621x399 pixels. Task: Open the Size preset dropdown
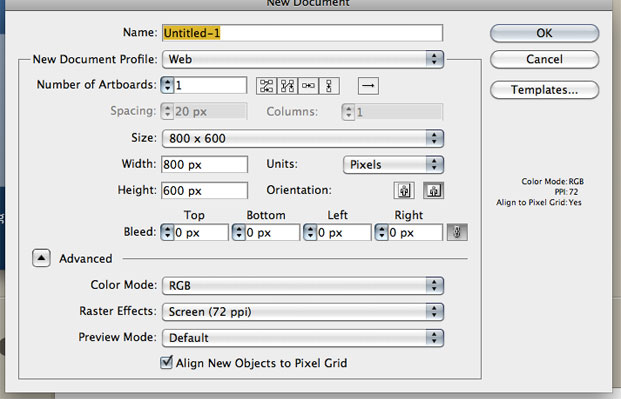[303, 138]
